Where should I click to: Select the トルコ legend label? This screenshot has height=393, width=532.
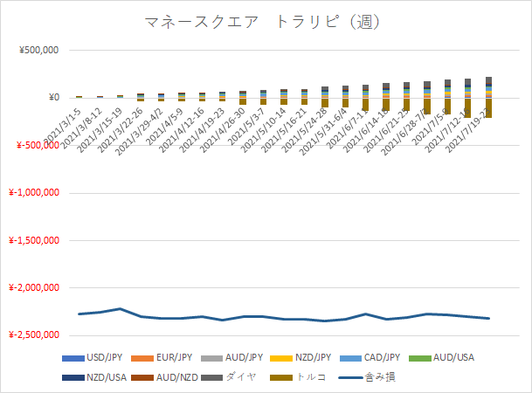(310, 377)
